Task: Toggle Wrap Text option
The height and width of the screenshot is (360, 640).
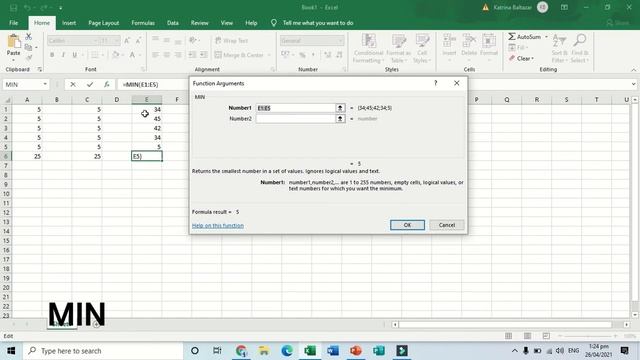Action: click(x=231, y=40)
